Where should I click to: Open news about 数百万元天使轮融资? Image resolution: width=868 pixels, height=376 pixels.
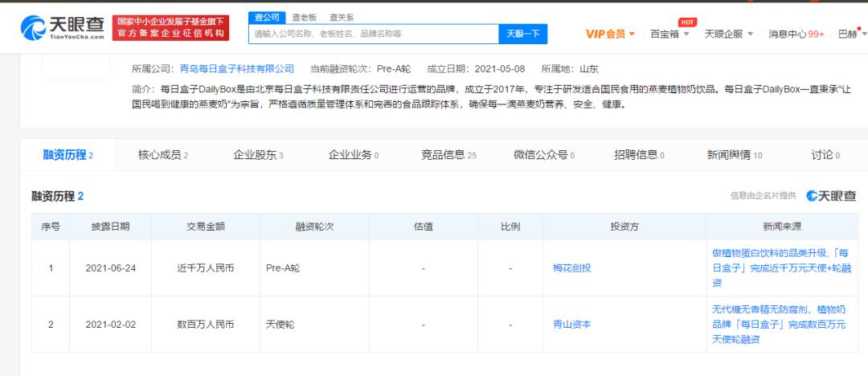pos(780,325)
